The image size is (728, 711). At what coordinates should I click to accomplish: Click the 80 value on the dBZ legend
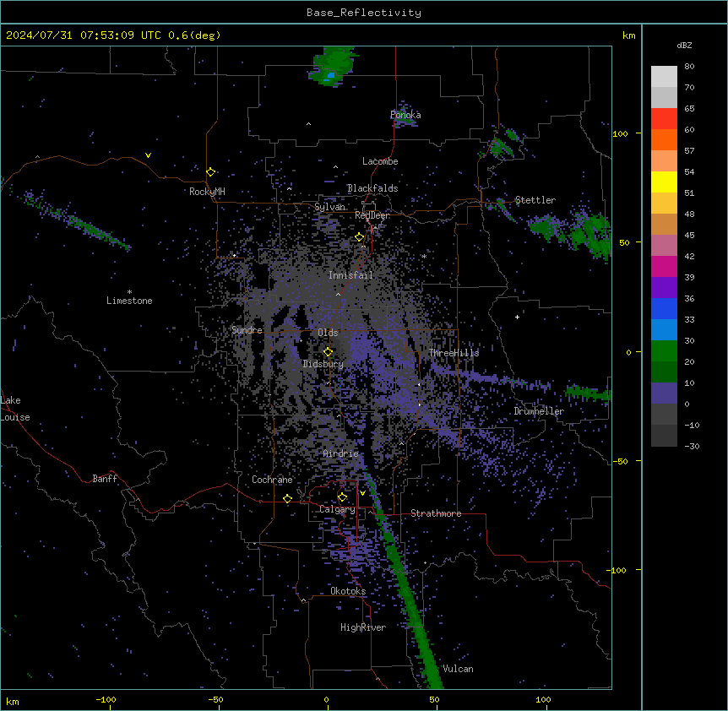click(689, 67)
